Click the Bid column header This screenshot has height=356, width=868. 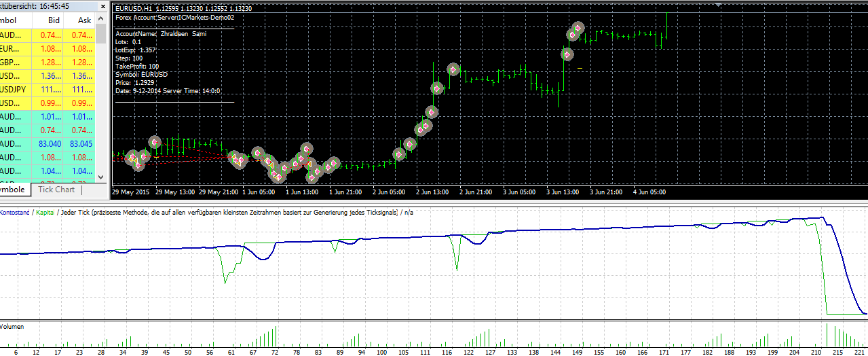[x=54, y=20]
